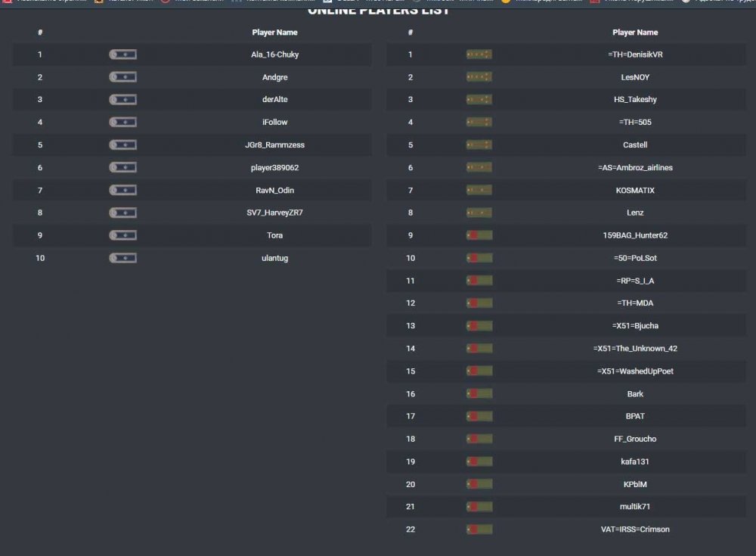Click the red rank badge for 159BAG_Hunter62
This screenshot has height=556, width=756.
coord(479,235)
